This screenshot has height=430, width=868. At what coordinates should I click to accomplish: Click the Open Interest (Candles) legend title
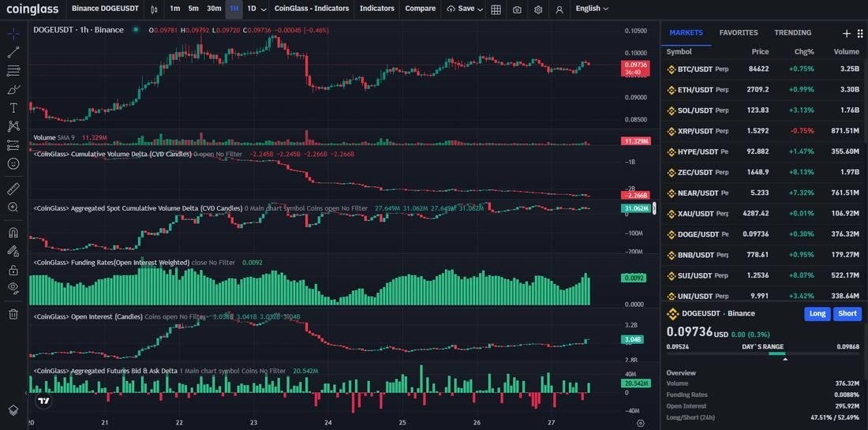tap(88, 316)
